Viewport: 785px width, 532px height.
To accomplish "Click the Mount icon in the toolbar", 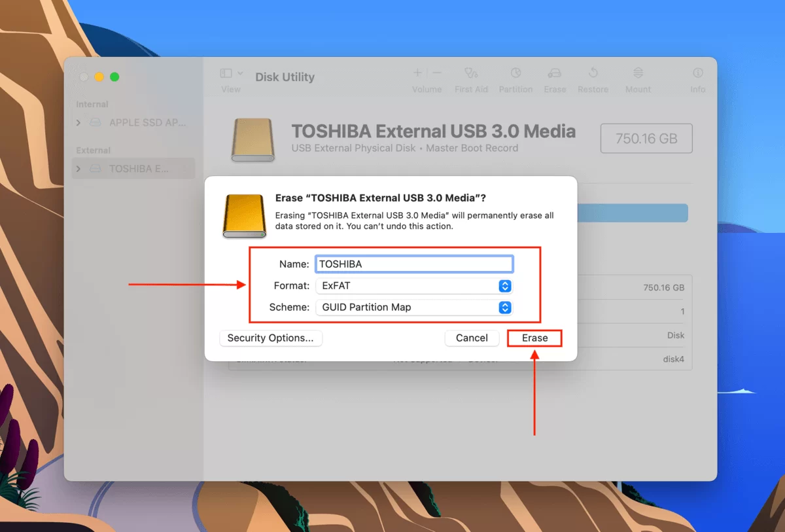I will pyautogui.click(x=637, y=79).
